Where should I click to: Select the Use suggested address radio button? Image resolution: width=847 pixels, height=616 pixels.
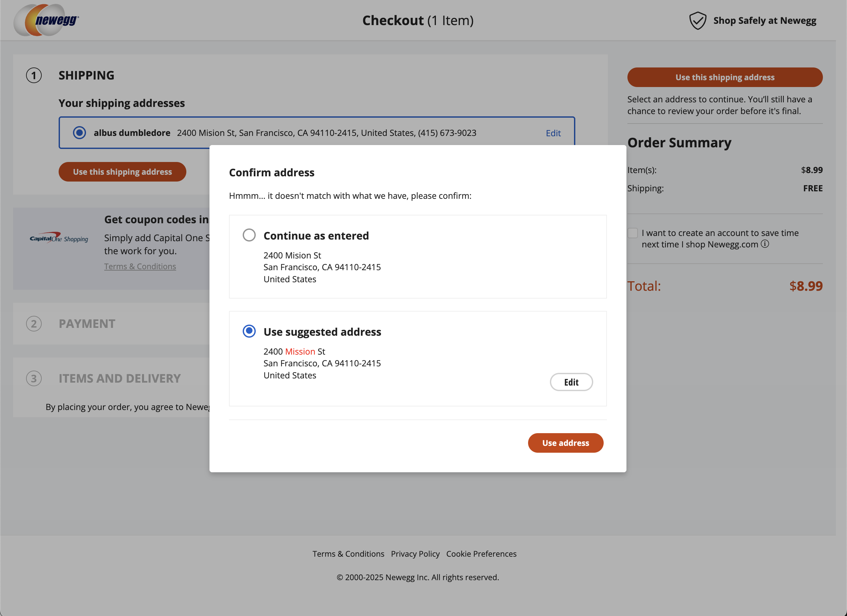[249, 331]
